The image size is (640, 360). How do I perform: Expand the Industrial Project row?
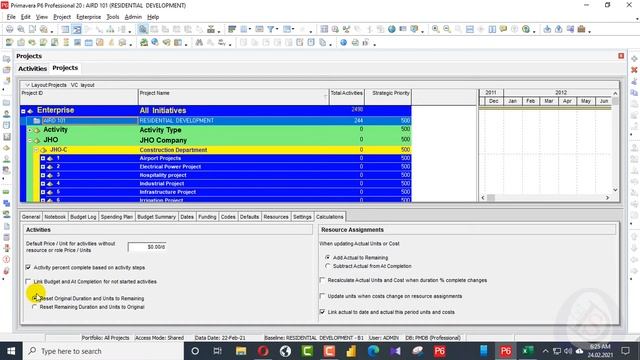[x=43, y=184]
